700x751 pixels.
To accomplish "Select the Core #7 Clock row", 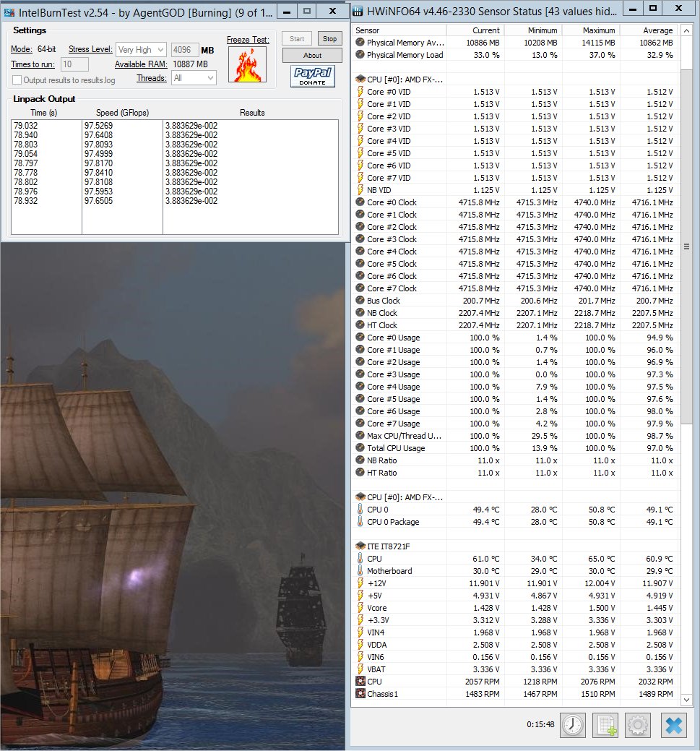I will 515,288.
